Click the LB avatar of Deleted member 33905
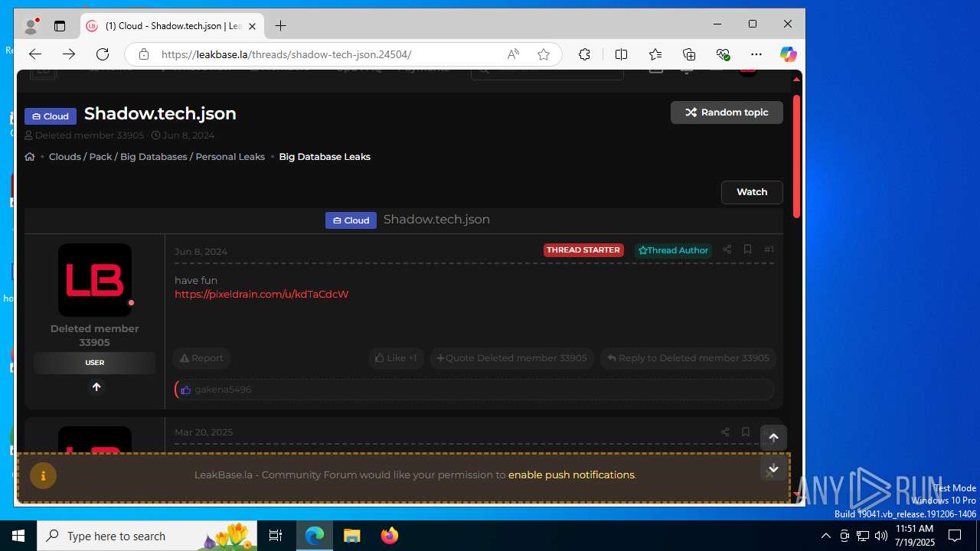 95,280
